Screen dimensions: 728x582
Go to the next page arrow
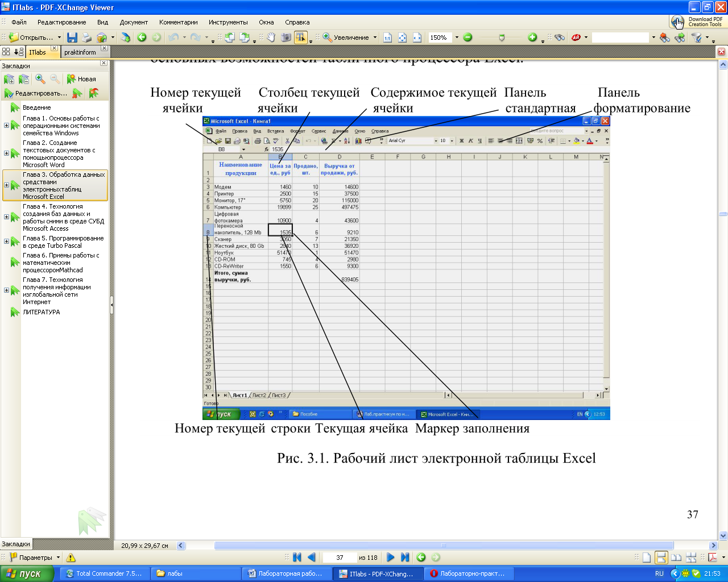(x=390, y=558)
